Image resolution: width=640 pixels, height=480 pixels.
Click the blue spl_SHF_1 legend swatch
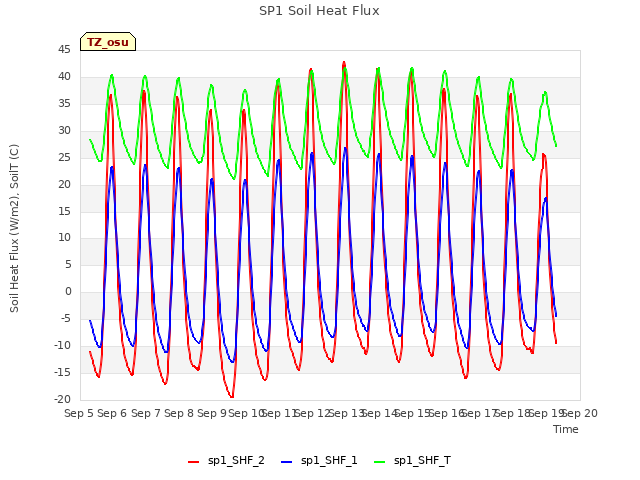(287, 462)
